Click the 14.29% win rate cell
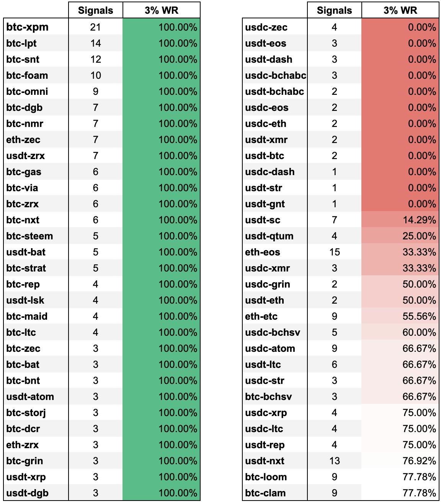 [x=400, y=220]
